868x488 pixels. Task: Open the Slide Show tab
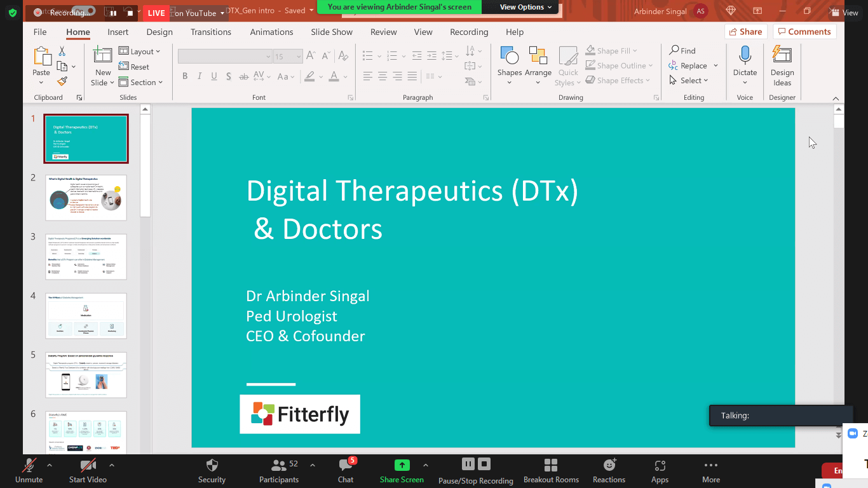pos(332,32)
